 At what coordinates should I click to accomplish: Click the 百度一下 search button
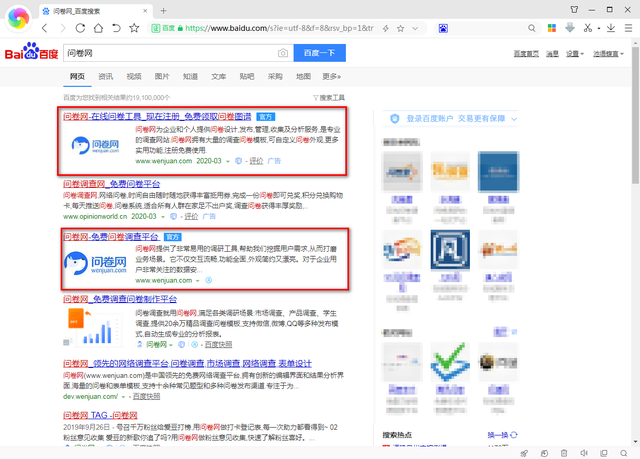pos(320,53)
